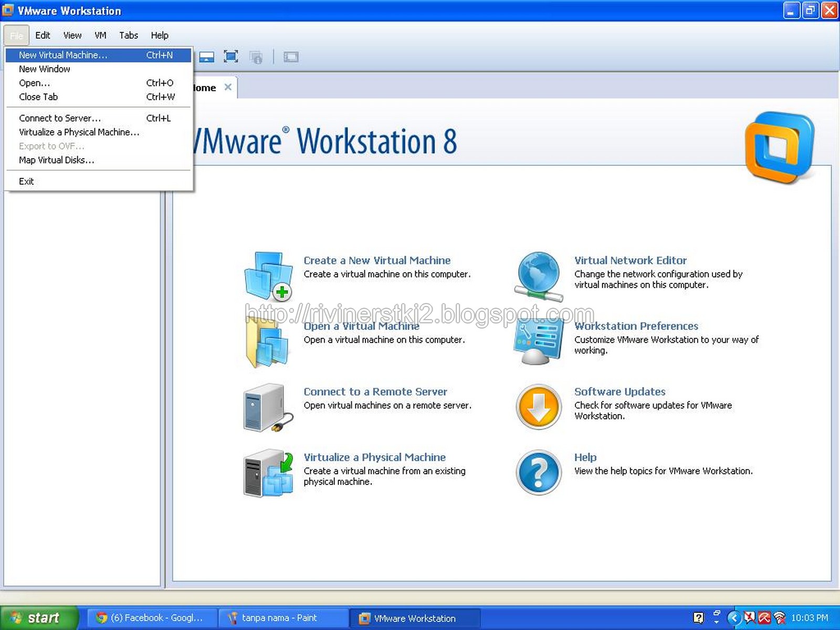Click the Create a New Virtual Machine icon
Image resolution: width=840 pixels, height=630 pixels.
tap(268, 276)
